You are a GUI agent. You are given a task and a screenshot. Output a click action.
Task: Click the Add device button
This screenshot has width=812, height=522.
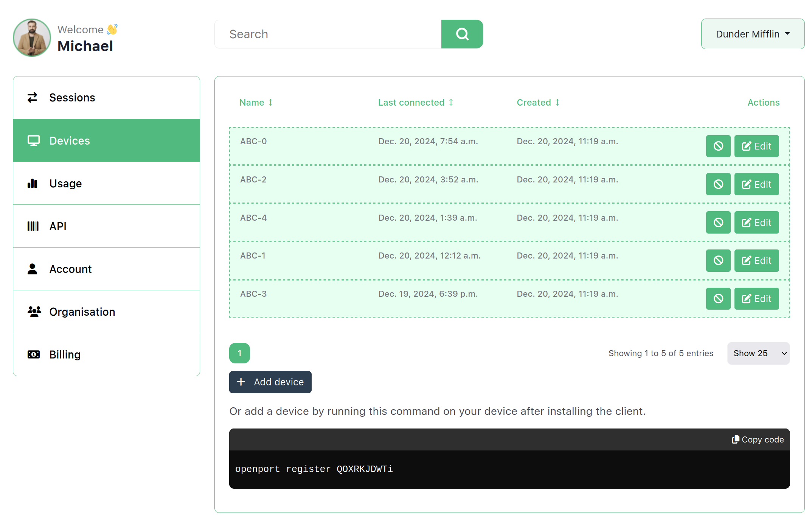(270, 382)
